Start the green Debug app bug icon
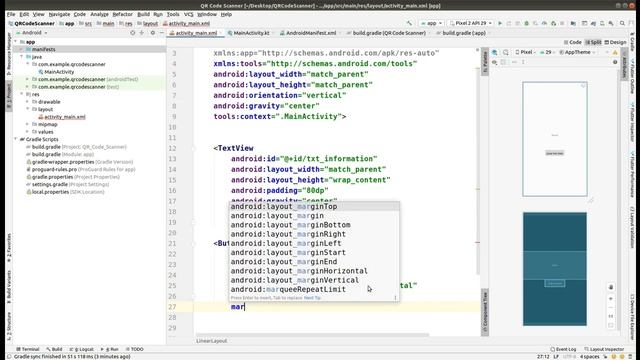 (527, 23)
